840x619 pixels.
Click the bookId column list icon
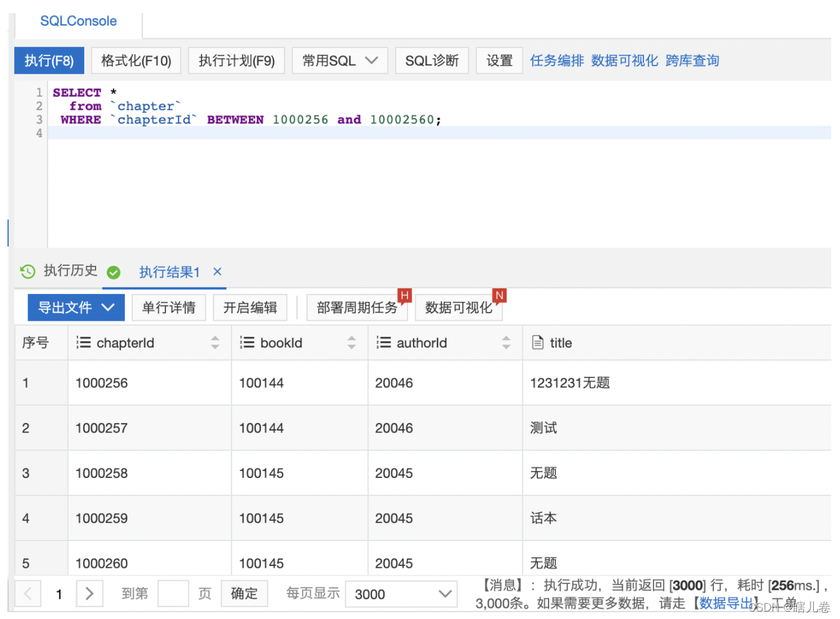pyautogui.click(x=247, y=343)
